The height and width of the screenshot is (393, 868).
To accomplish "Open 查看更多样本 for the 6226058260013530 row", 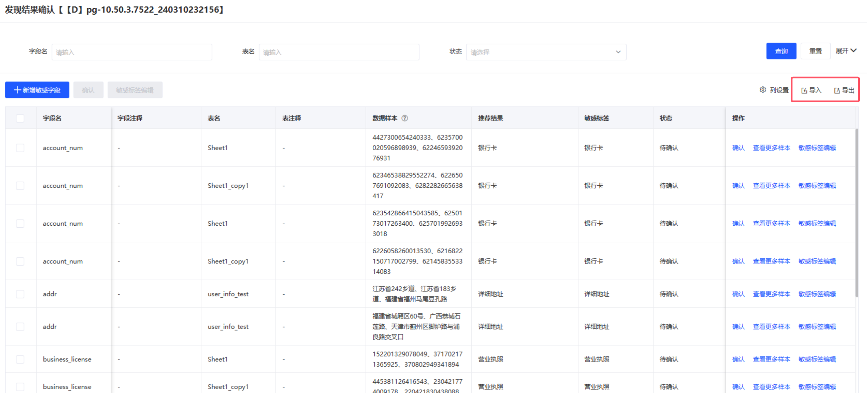I will pyautogui.click(x=771, y=261).
